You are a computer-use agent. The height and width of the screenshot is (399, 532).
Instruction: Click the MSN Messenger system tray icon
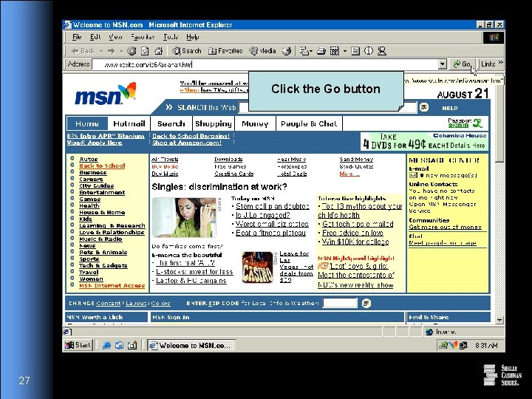[453, 345]
